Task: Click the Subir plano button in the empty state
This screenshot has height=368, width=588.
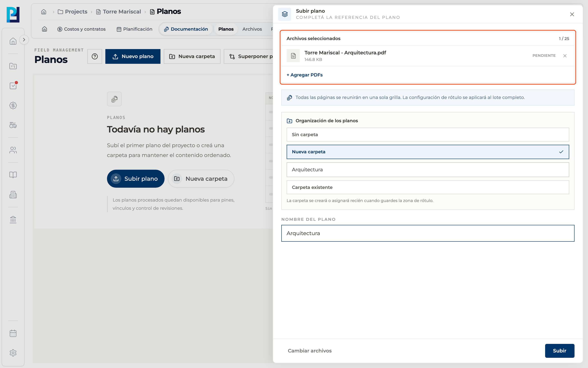Action: coord(136,179)
